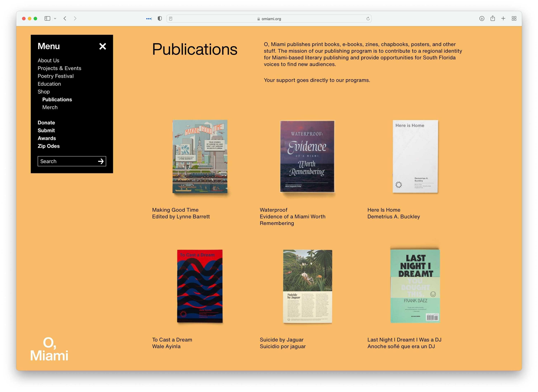This screenshot has height=392, width=538.
Task: Submit search with the arrow icon
Action: tap(101, 162)
